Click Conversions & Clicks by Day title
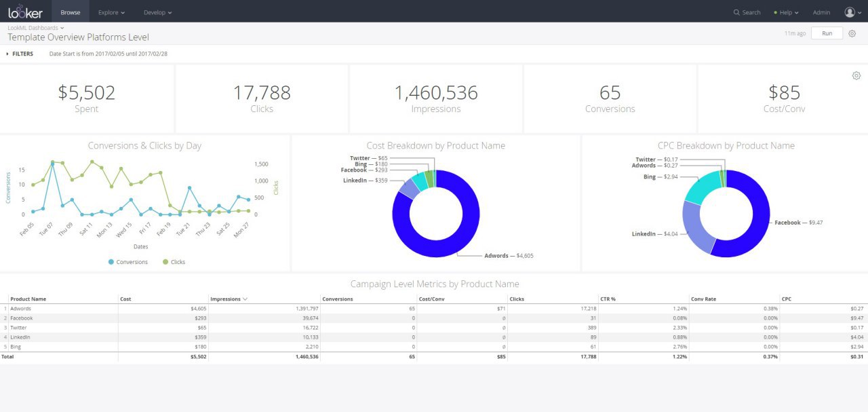The width and height of the screenshot is (868, 412). click(x=144, y=146)
